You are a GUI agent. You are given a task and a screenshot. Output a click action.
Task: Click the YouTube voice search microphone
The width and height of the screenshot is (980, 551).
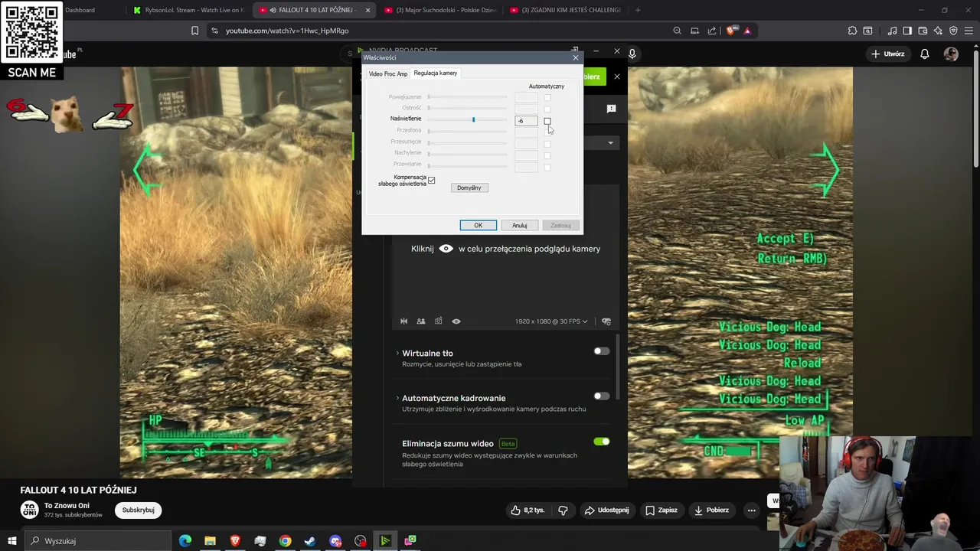pyautogui.click(x=632, y=54)
